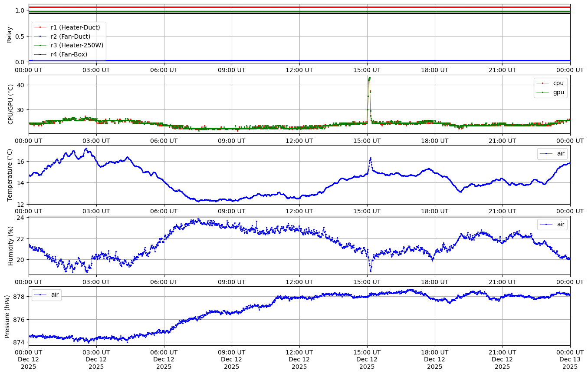Click the r3 (Heater-250W) green legend marker
Screen dimensions: 588x374
(40, 45)
